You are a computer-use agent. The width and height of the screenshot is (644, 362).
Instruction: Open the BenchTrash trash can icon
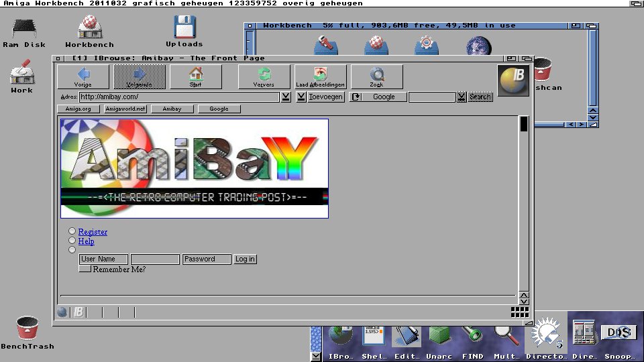pyautogui.click(x=27, y=333)
